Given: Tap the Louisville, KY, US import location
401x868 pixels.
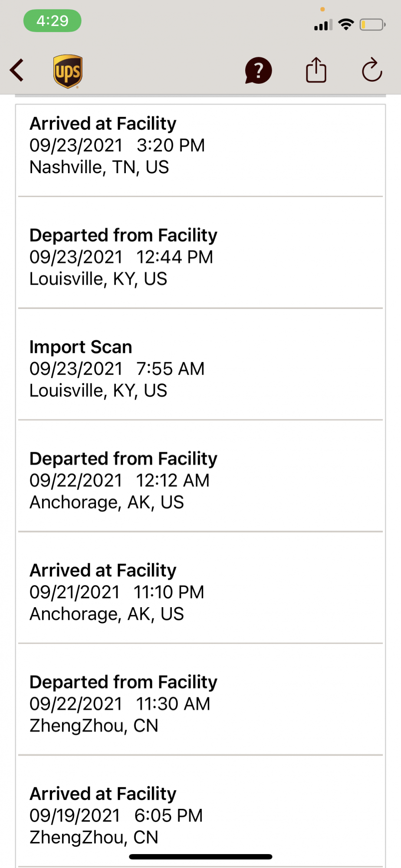Looking at the screenshot, I should coord(98,391).
